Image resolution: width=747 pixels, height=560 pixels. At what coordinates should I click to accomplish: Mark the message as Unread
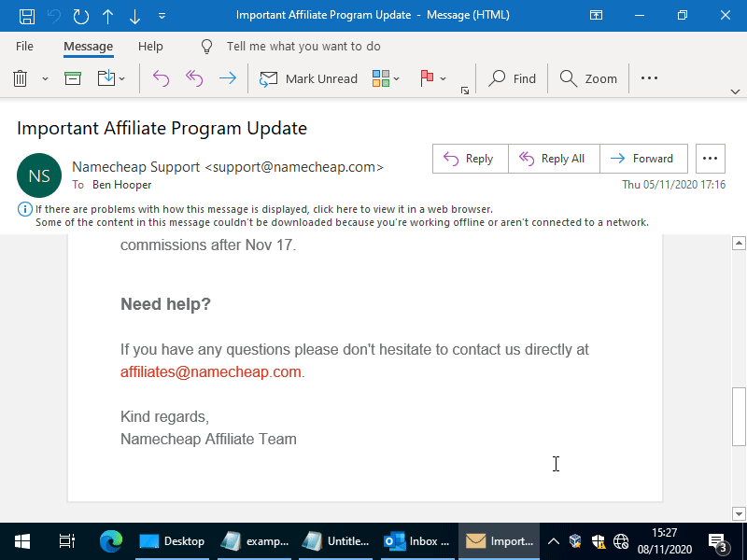tap(308, 78)
